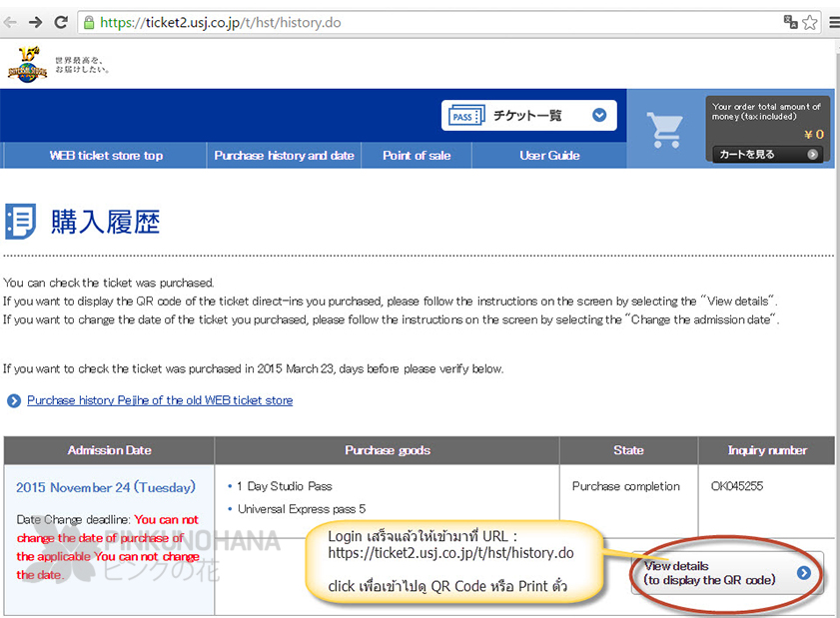Open the User Guide tab
This screenshot has height=618, width=840.
(549, 156)
